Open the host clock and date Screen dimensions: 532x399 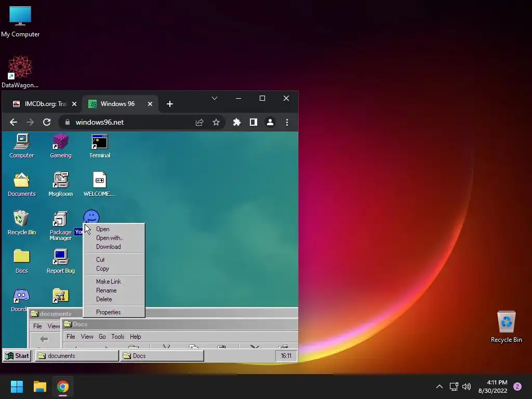(493, 387)
